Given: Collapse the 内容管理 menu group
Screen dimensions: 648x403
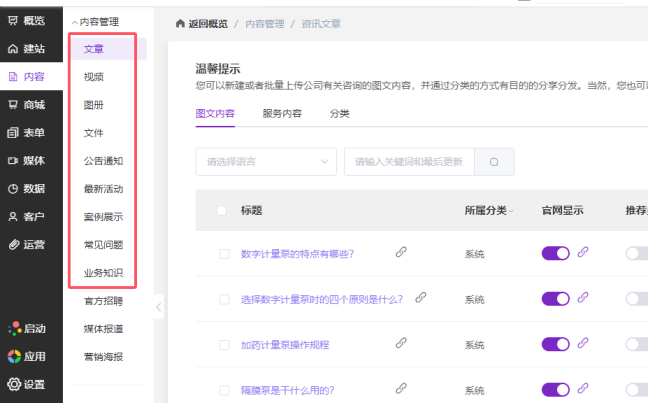Looking at the screenshot, I should (74, 21).
